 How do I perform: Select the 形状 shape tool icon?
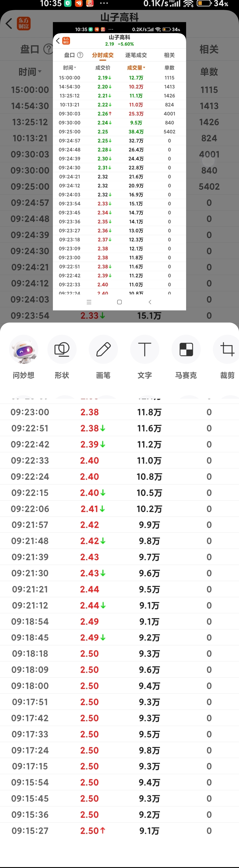(62, 349)
